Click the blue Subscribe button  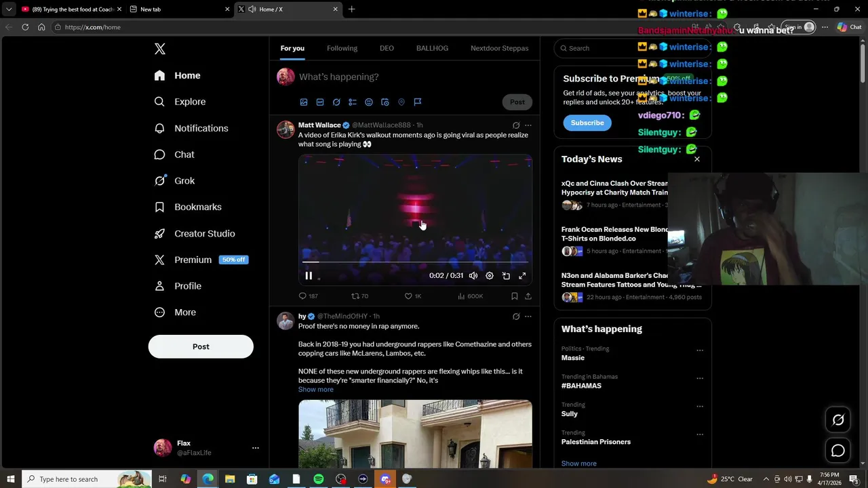click(587, 123)
